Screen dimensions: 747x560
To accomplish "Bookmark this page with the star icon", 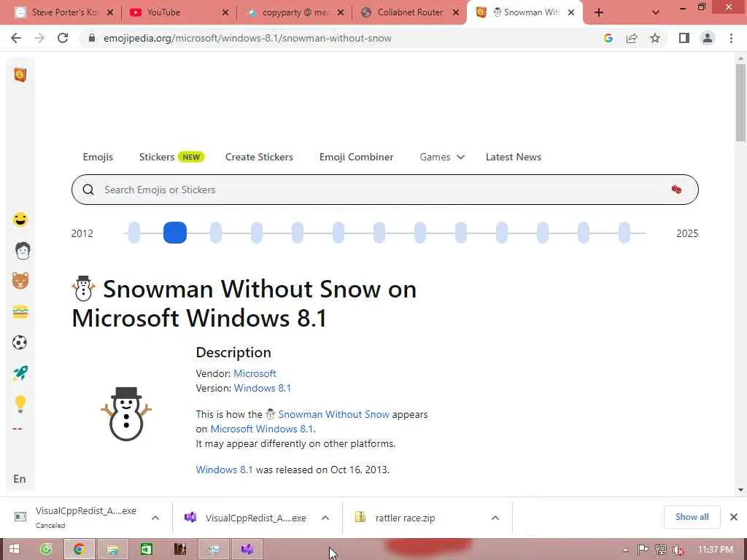I will click(655, 38).
